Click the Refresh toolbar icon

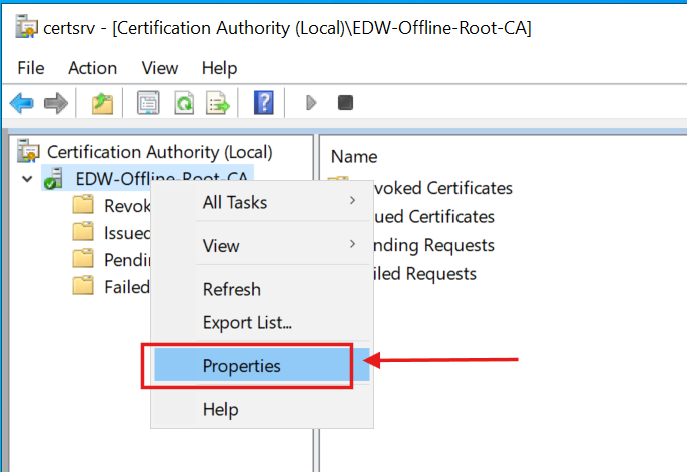click(x=184, y=103)
